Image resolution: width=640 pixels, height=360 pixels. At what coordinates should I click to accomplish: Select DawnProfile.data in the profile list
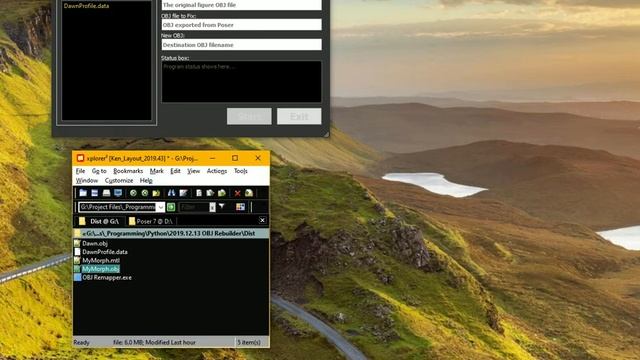tap(87, 6)
